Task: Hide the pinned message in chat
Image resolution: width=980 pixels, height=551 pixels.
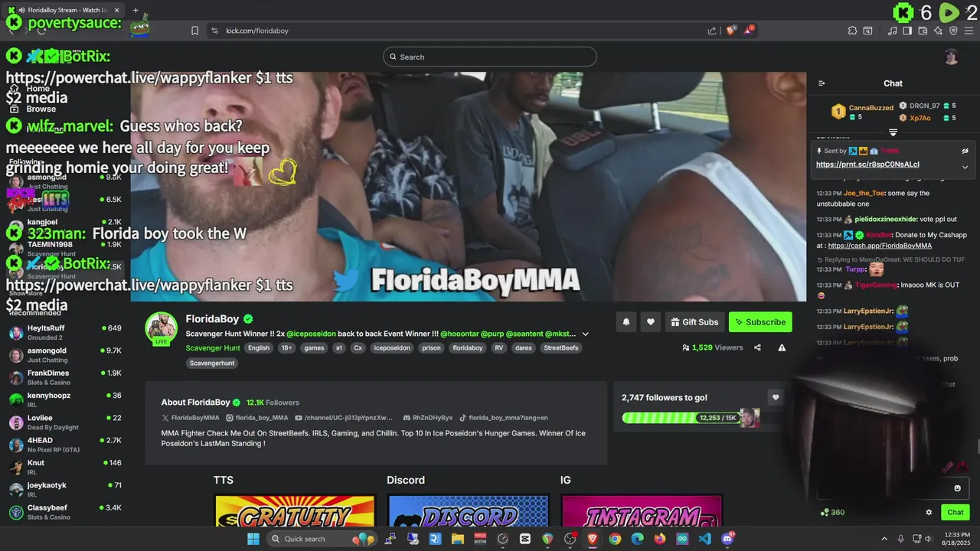Action: pyautogui.click(x=965, y=151)
